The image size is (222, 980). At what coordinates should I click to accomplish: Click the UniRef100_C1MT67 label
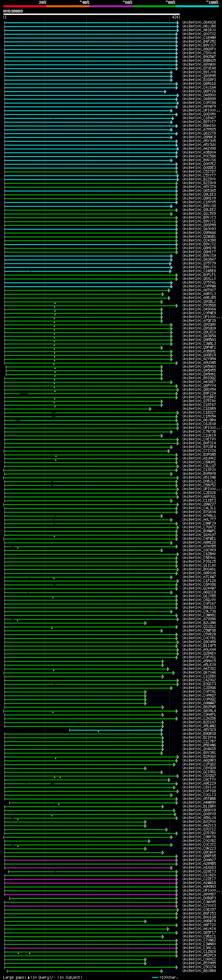pos(199,405)
